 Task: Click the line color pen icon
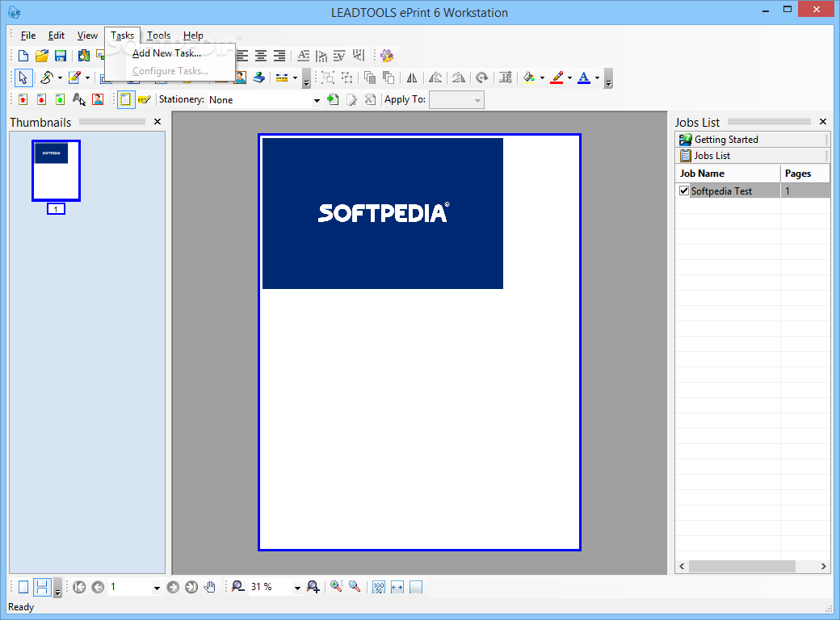pos(557,78)
